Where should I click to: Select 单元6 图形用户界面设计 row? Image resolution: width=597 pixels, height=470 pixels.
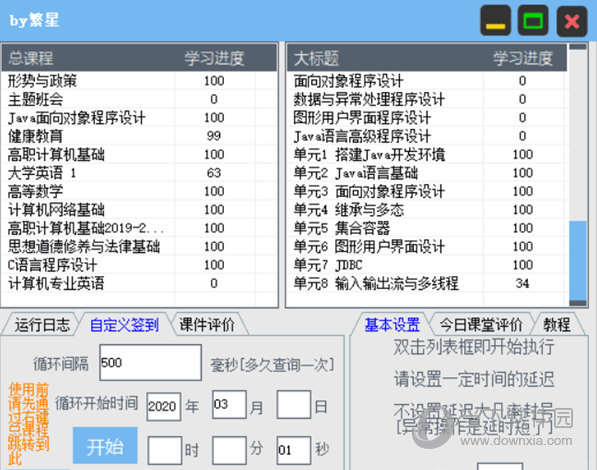pyautogui.click(x=427, y=246)
